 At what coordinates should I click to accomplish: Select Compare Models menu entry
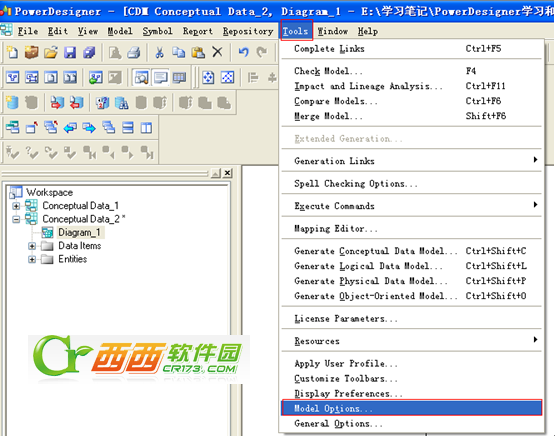tap(411, 101)
